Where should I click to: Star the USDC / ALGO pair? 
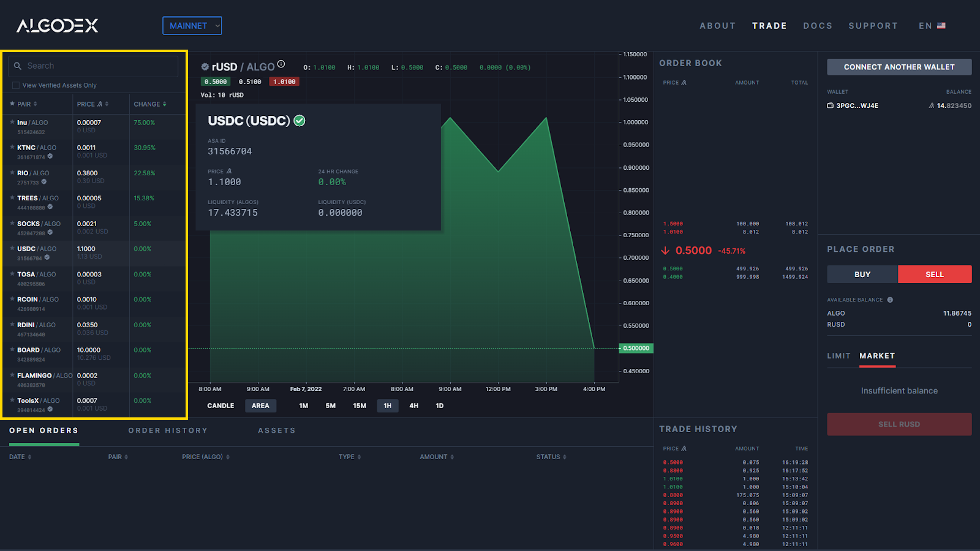click(12, 249)
